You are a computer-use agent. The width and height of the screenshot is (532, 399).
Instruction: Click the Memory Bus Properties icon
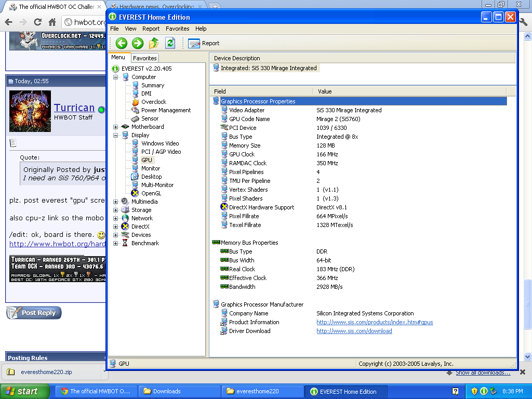point(216,242)
